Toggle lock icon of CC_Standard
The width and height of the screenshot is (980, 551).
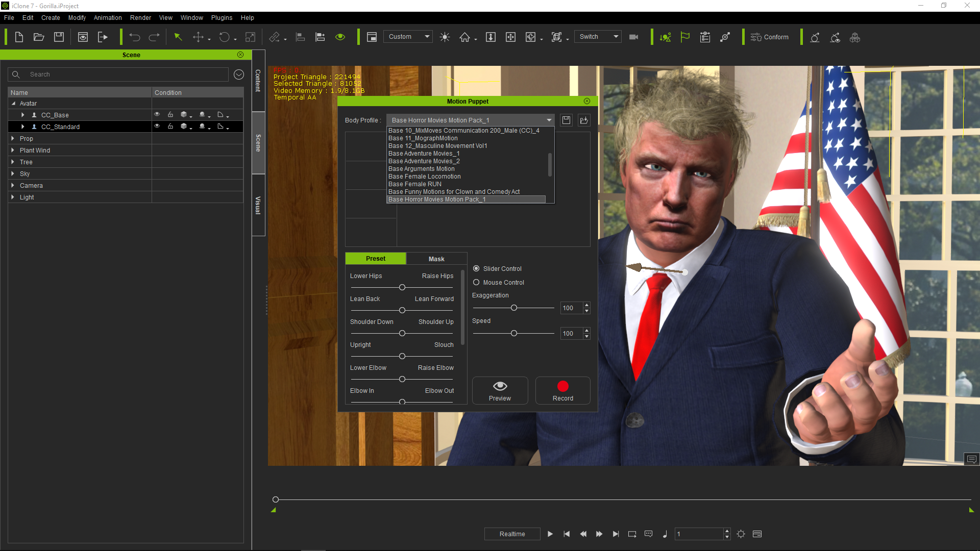coord(170,127)
